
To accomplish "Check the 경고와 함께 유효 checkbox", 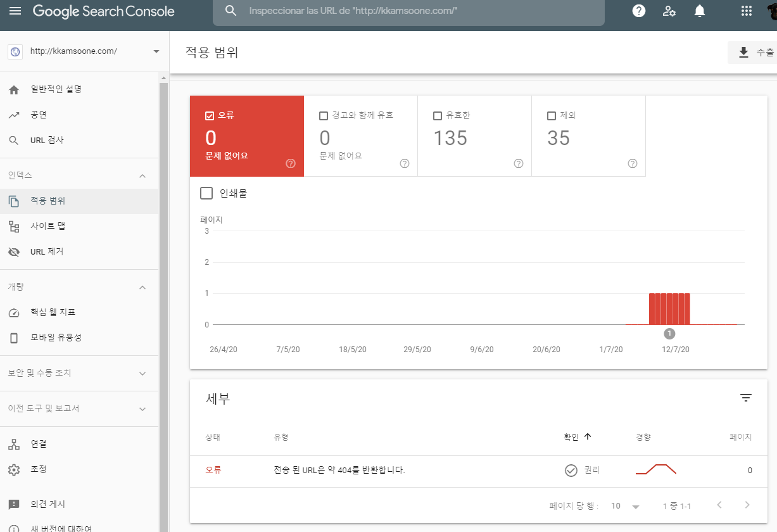I will [324, 116].
